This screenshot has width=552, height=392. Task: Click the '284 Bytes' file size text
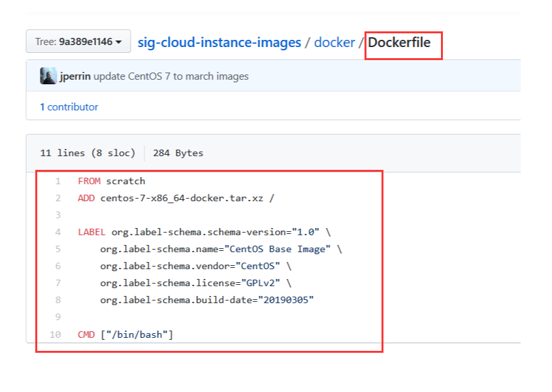178,153
